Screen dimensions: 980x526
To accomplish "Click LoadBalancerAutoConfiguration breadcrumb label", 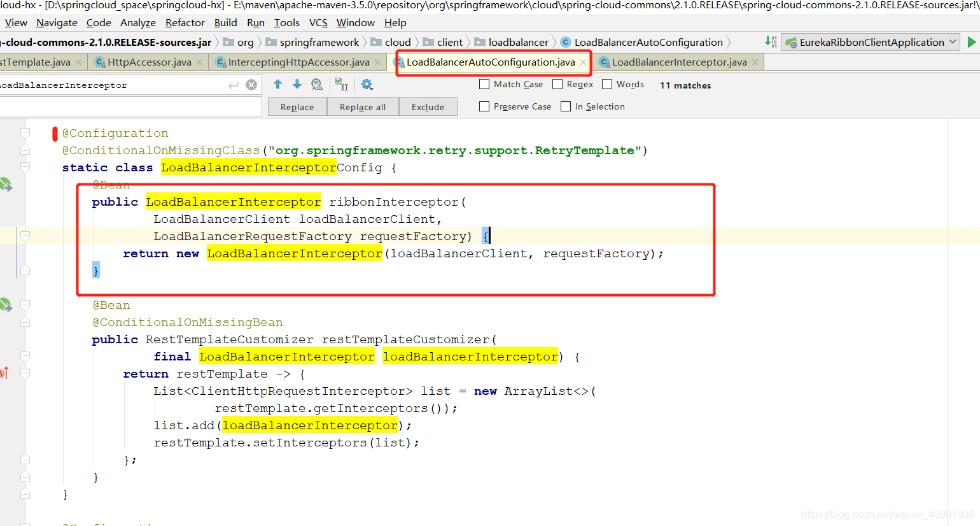I will pyautogui.click(x=648, y=42).
